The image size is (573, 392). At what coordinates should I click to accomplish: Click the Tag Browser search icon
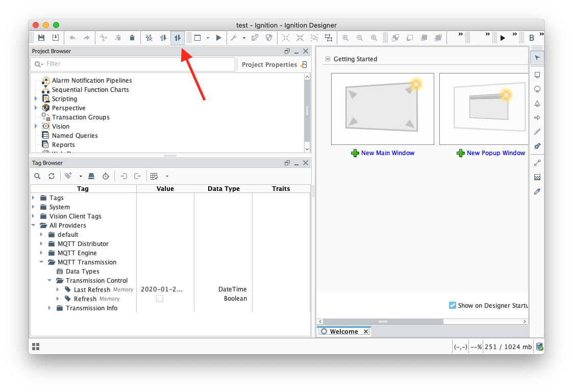pyautogui.click(x=37, y=176)
